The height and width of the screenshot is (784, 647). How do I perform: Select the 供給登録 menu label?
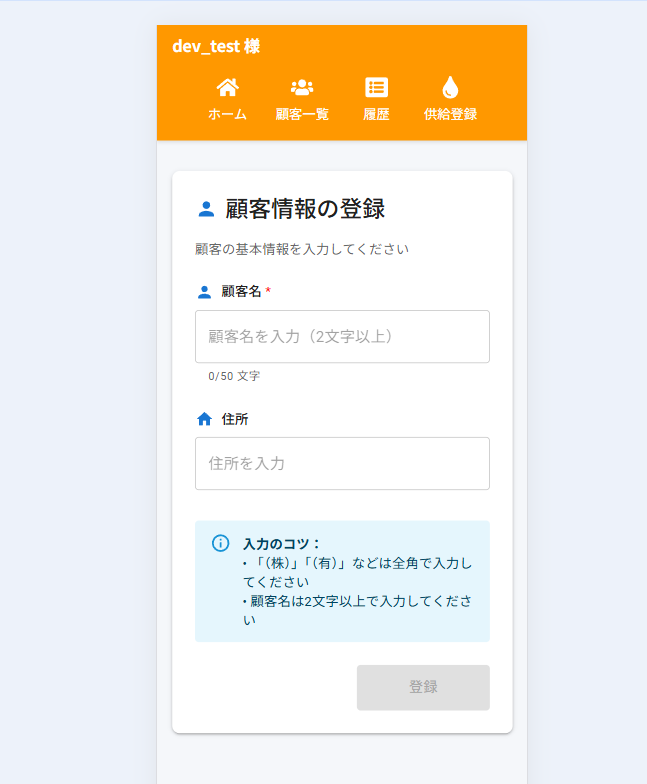click(x=450, y=114)
